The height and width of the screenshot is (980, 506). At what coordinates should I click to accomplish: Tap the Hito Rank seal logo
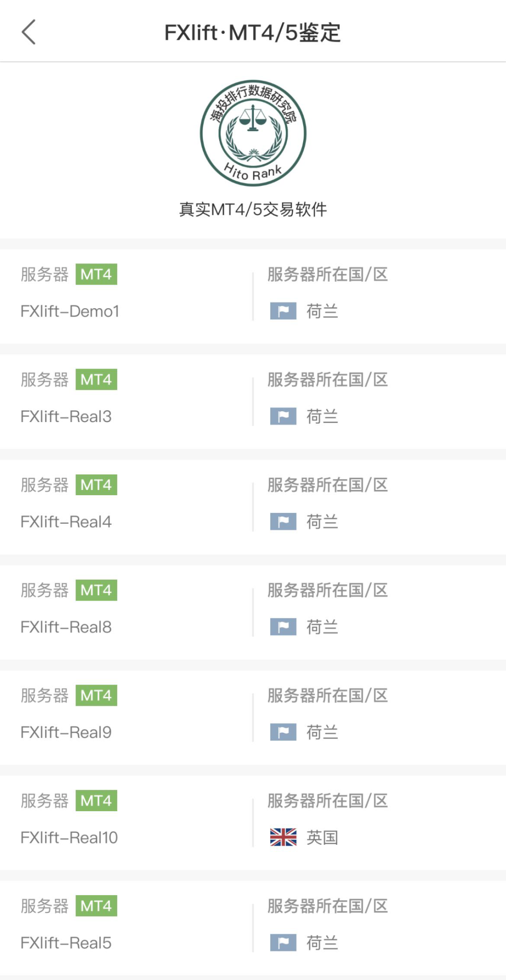pyautogui.click(x=253, y=133)
